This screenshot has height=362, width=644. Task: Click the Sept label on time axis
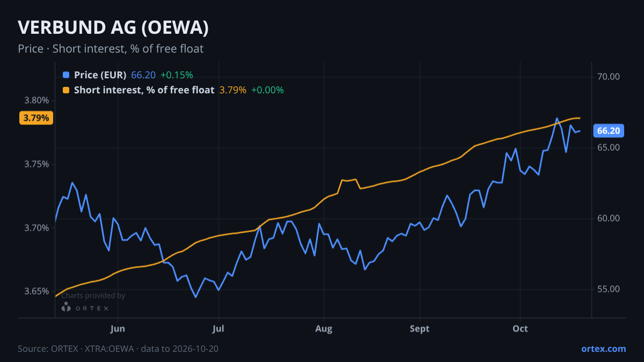point(420,329)
